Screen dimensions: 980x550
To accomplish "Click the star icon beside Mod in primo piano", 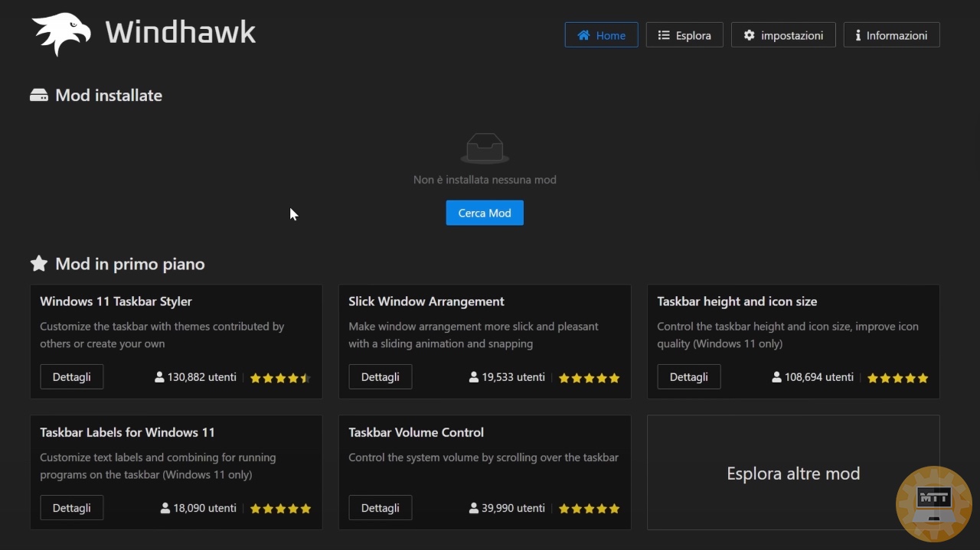I will (x=39, y=264).
